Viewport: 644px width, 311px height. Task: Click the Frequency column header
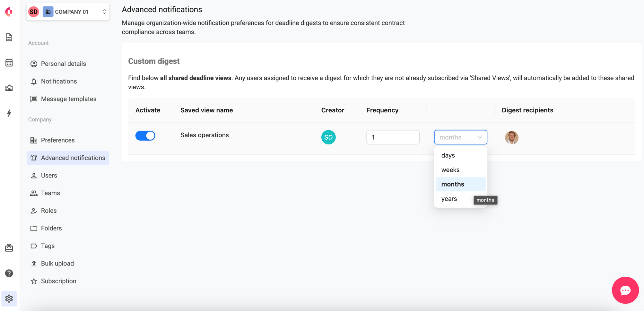(382, 110)
